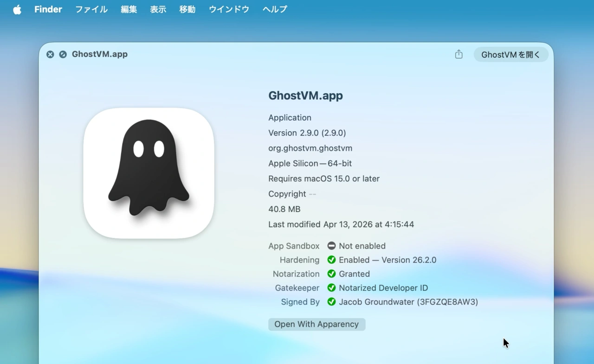The height and width of the screenshot is (364, 594).
Task: Click the green checkmark next to Hardening
Action: coord(331,260)
